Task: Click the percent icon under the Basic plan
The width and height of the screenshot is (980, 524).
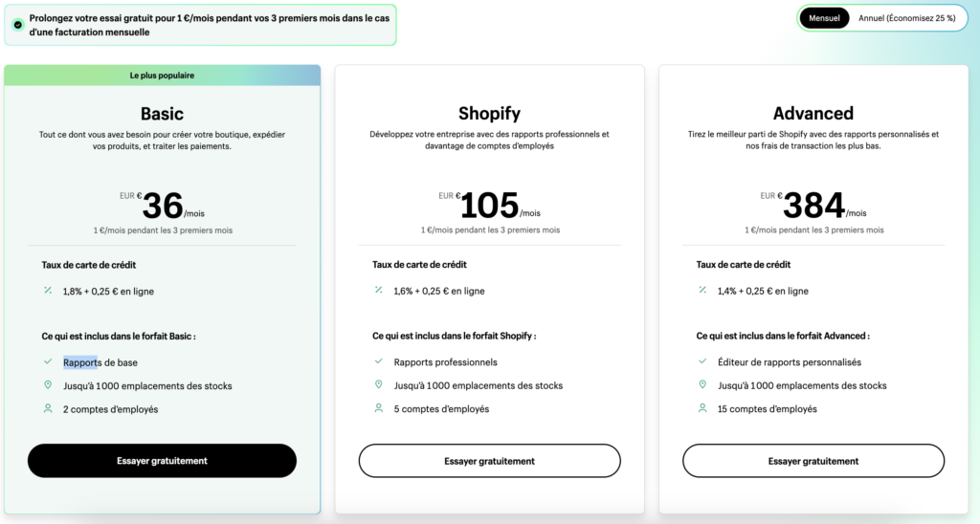Action: [48, 290]
